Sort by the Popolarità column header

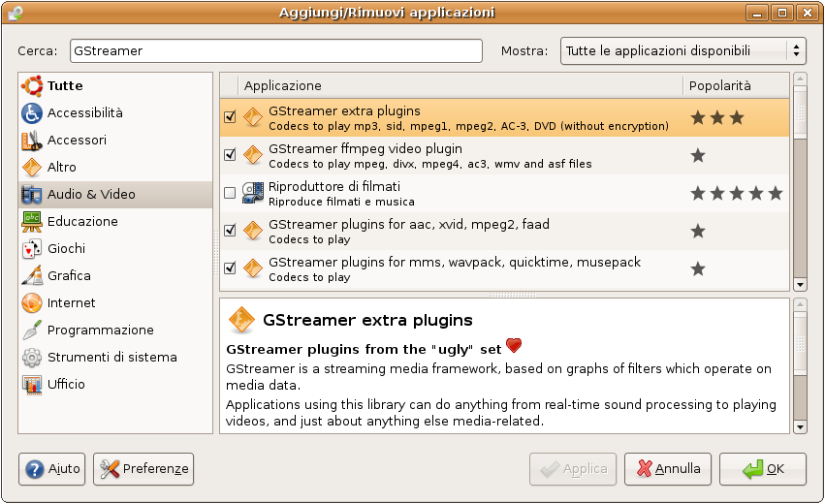pos(735,86)
